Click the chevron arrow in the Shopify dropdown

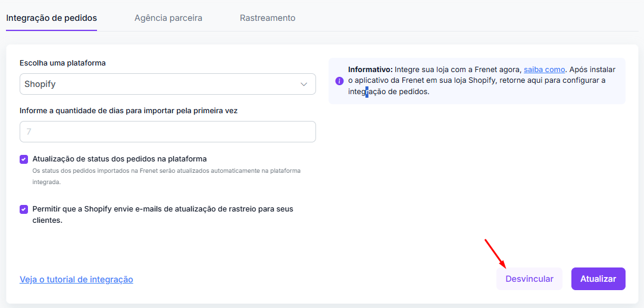point(304,85)
